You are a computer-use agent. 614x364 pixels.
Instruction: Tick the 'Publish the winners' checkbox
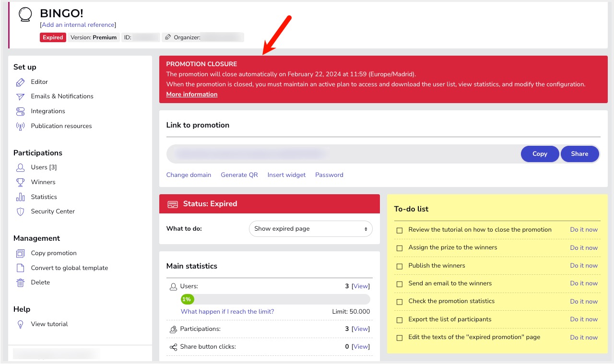point(400,266)
